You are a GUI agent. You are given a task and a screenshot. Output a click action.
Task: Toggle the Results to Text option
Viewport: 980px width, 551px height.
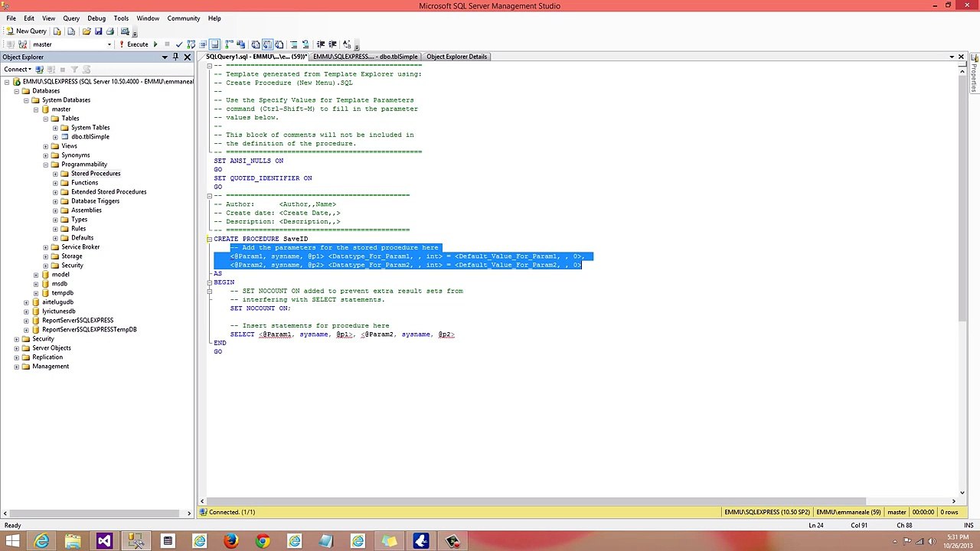click(255, 44)
